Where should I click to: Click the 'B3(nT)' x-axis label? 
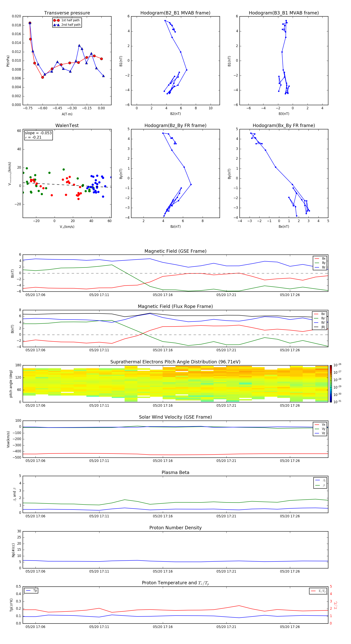coord(284,114)
